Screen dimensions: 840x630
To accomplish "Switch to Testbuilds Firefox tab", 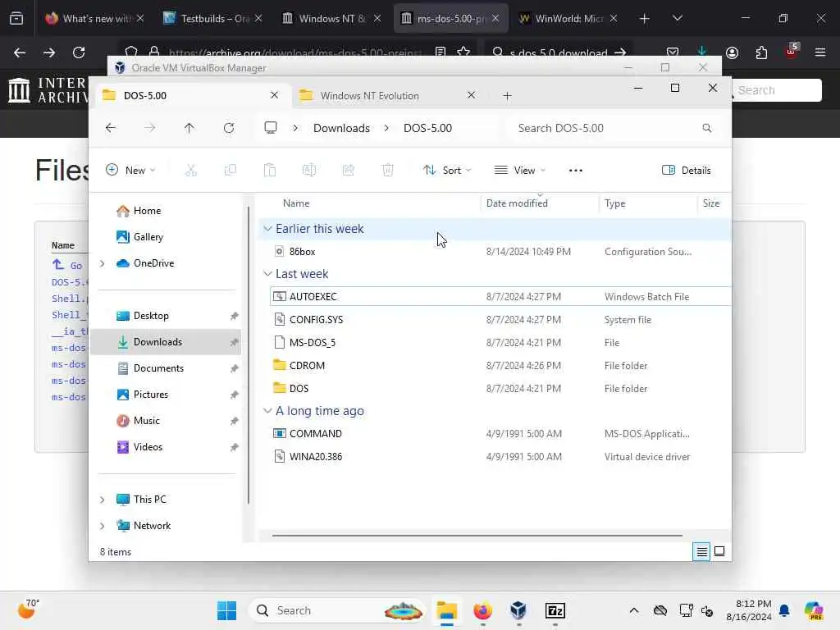I will point(212,18).
